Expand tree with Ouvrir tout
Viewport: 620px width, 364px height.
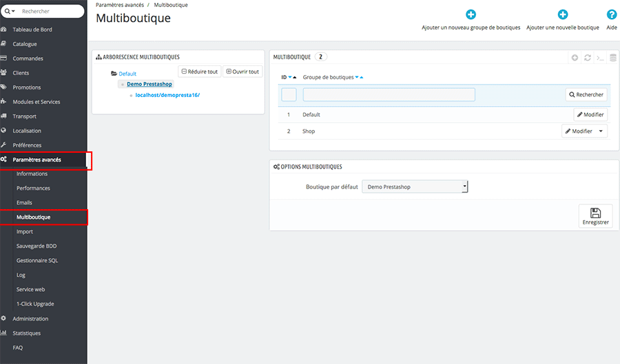tap(242, 72)
